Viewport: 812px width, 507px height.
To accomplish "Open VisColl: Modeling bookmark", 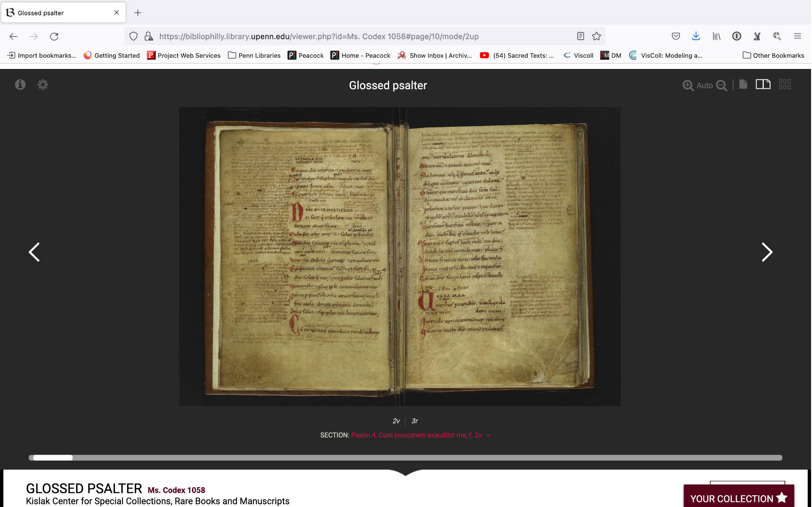I will 666,55.
